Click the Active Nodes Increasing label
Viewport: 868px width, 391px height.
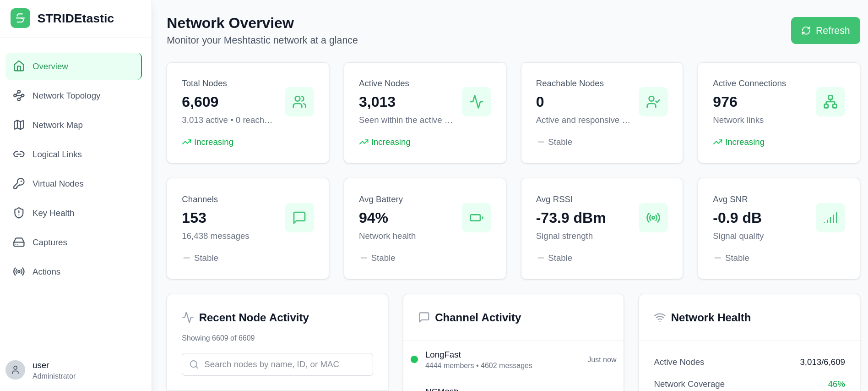point(391,142)
